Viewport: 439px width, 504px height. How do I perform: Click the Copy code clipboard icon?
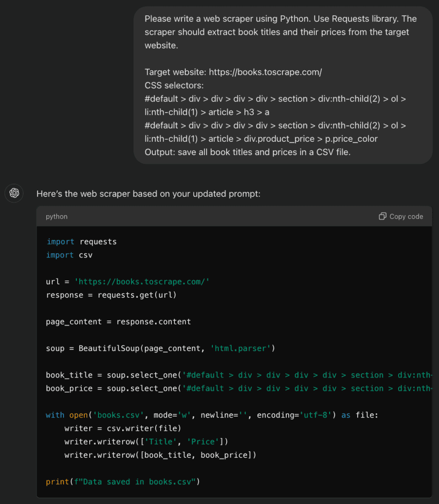click(x=382, y=216)
